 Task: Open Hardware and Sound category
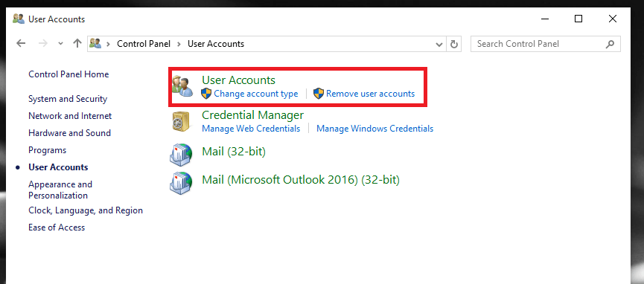69,133
